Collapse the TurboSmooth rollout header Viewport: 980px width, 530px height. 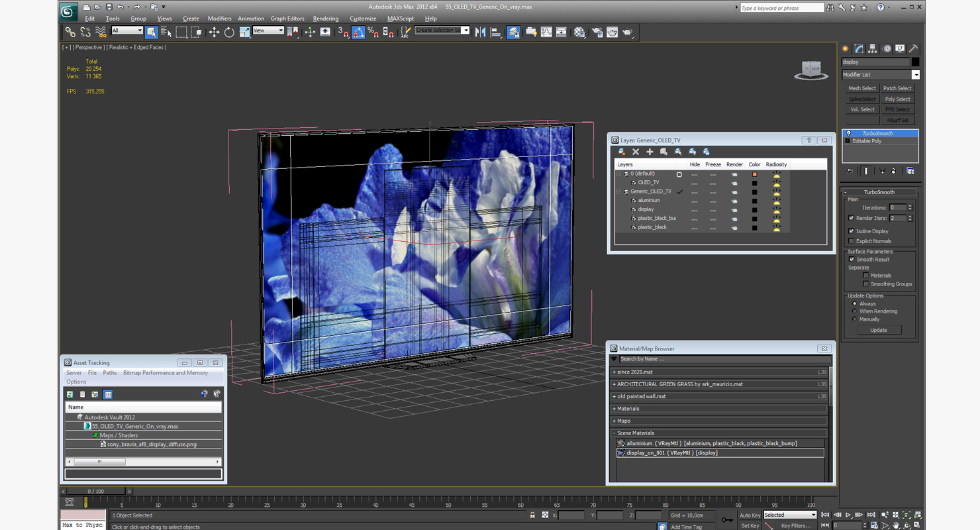(x=879, y=192)
